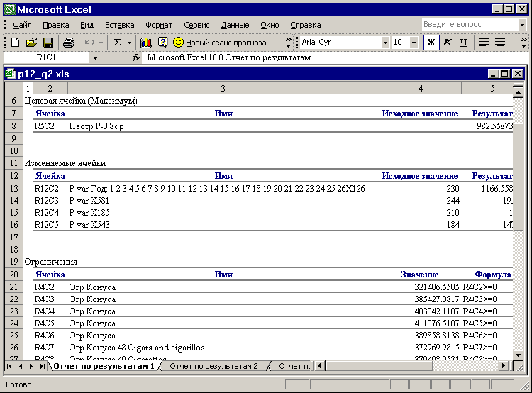Open the Arial Cyr font dropdown
532x393 pixels.
(385, 43)
